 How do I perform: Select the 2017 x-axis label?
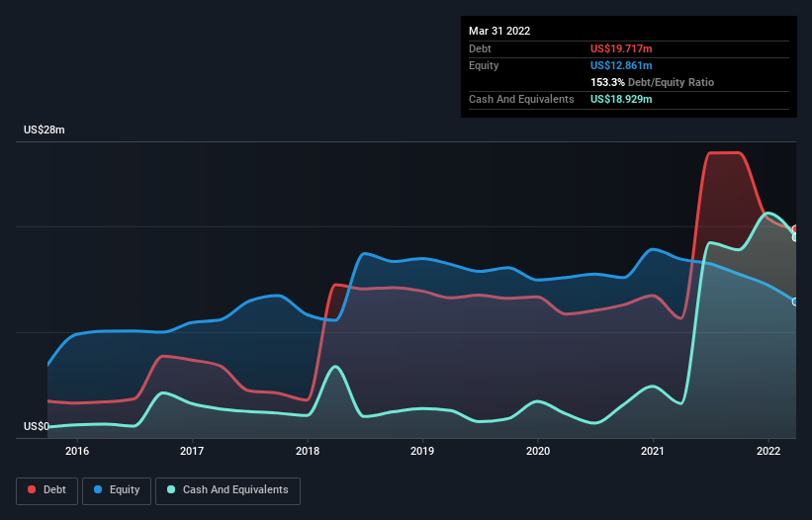(192, 451)
